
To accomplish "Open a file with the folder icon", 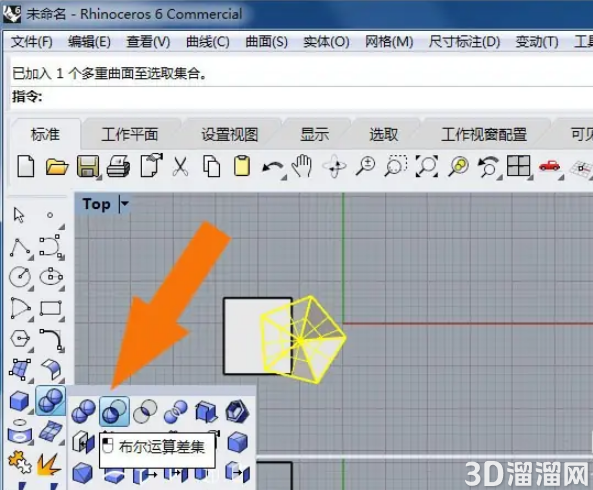I will click(57, 167).
